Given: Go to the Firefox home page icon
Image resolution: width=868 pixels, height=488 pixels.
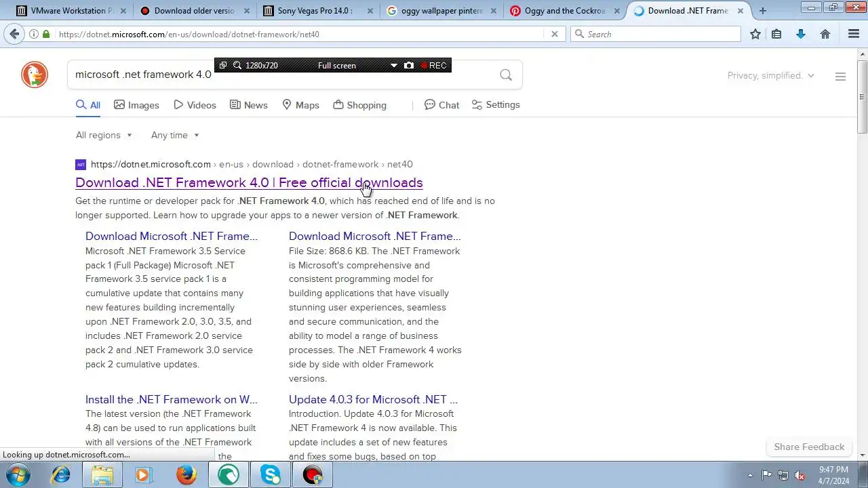Looking at the screenshot, I should tap(825, 34).
